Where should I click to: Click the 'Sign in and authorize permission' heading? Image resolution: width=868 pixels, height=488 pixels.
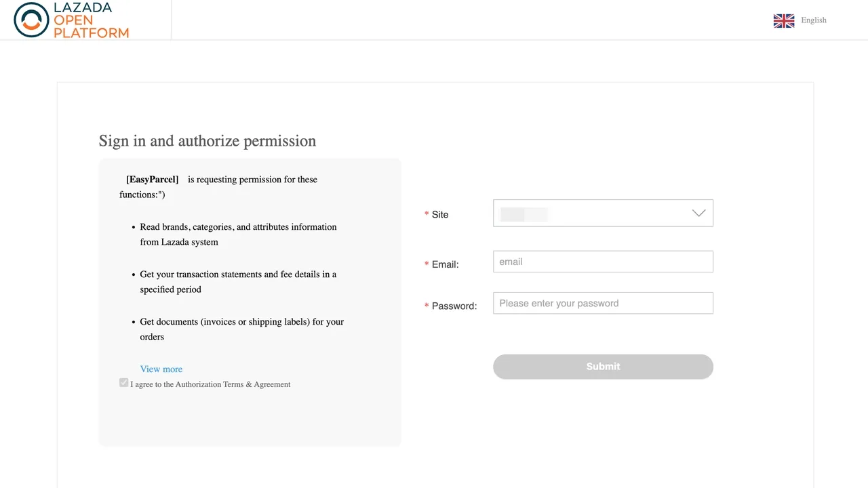pos(208,141)
